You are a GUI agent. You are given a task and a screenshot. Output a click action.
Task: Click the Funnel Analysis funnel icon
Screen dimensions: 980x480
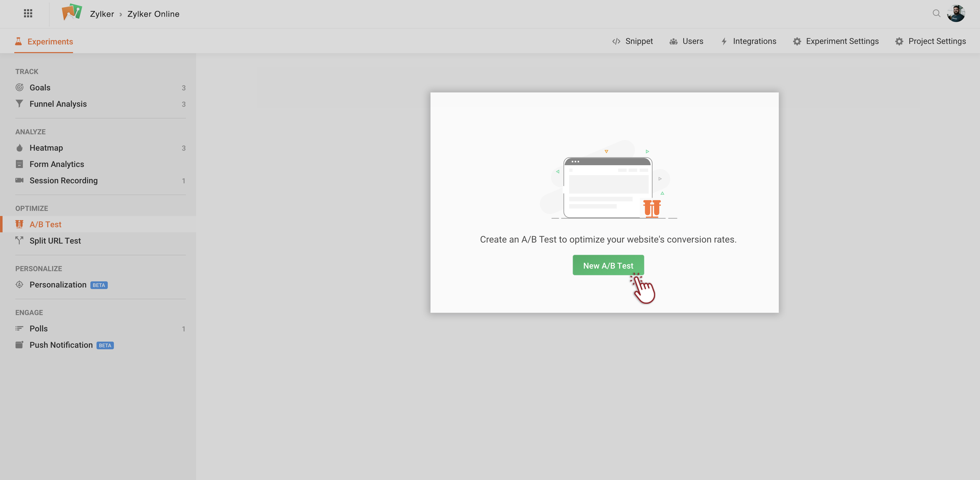click(x=19, y=104)
